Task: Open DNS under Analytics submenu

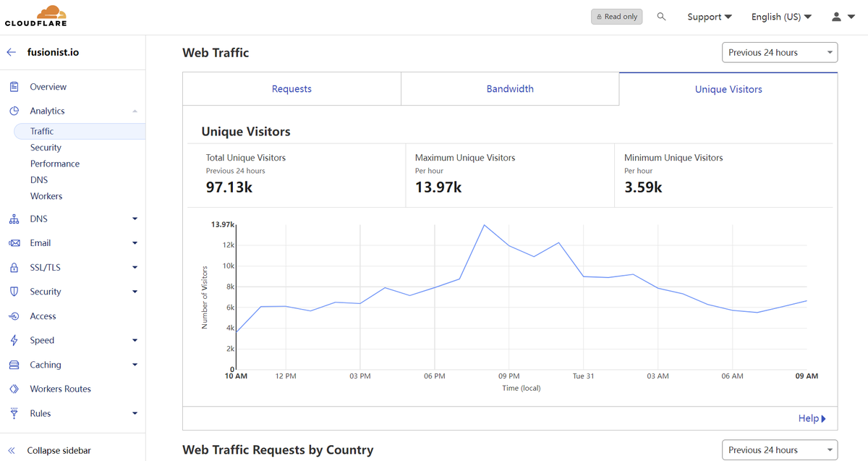Action: [x=39, y=179]
